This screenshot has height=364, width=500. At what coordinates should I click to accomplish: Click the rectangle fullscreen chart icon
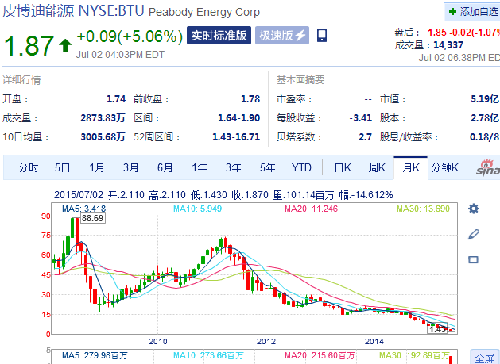474,259
